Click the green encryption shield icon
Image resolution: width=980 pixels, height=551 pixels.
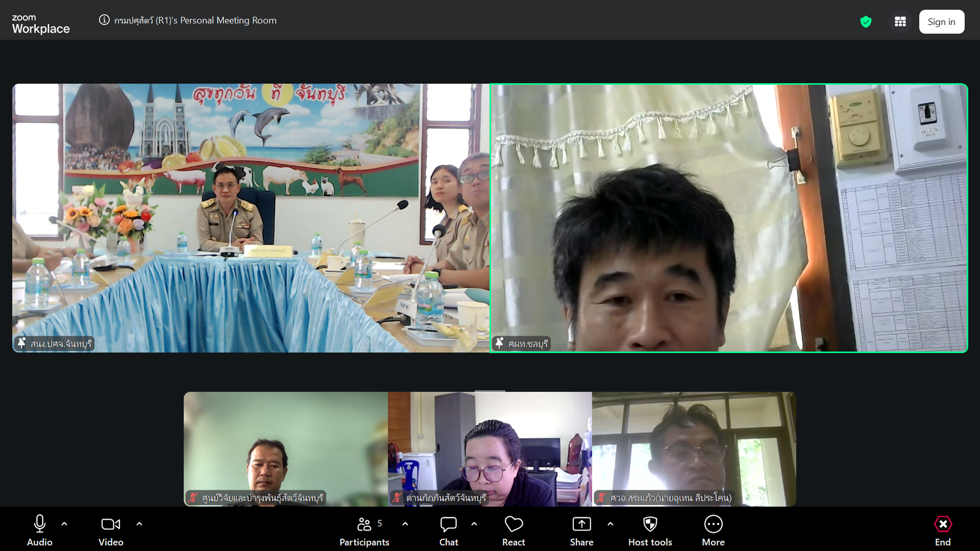pyautogui.click(x=866, y=22)
